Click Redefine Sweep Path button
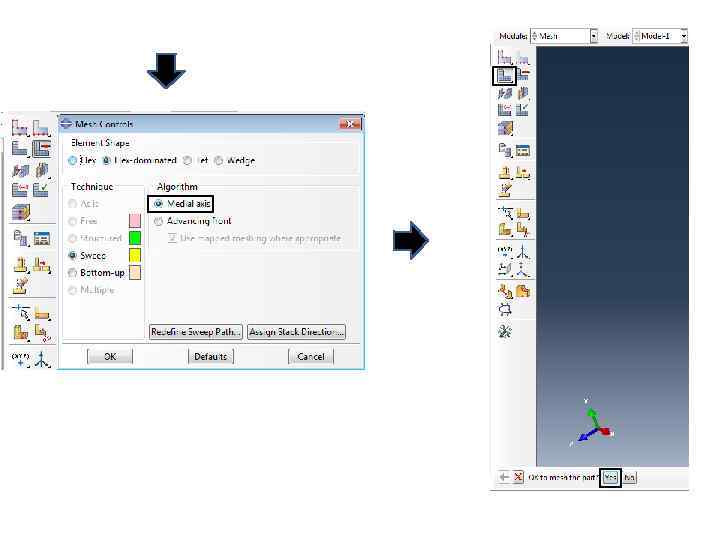The image size is (720, 540). click(196, 332)
